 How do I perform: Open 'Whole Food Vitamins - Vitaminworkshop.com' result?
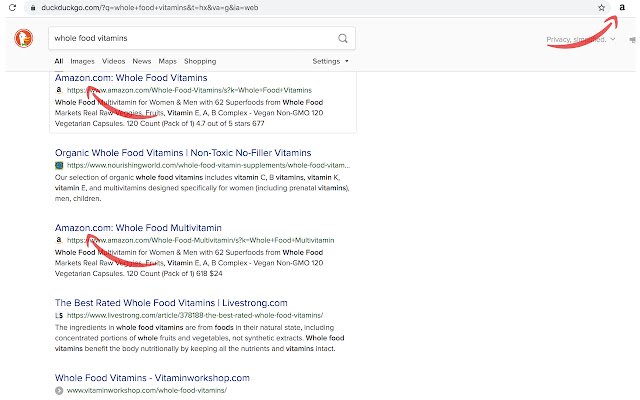pos(152,378)
